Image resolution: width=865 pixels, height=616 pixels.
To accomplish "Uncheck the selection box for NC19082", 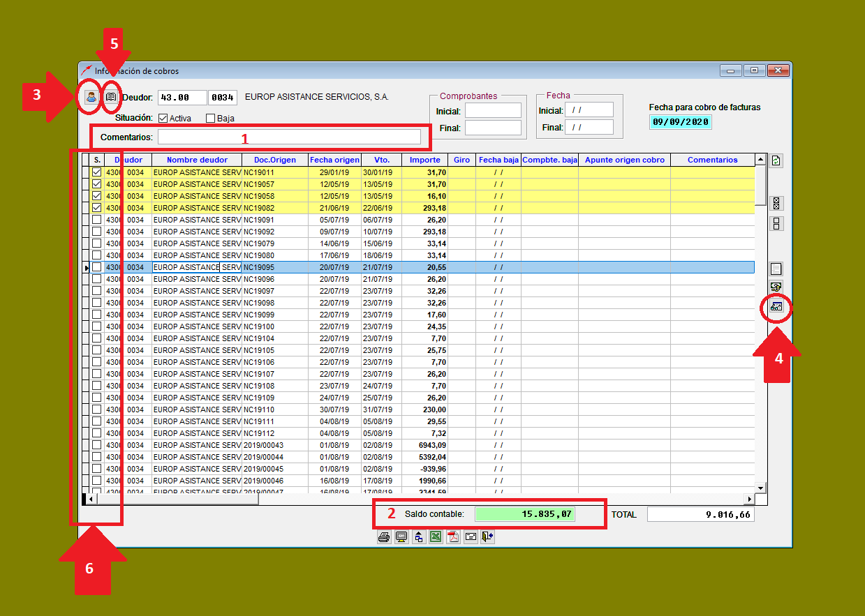I will [x=97, y=208].
